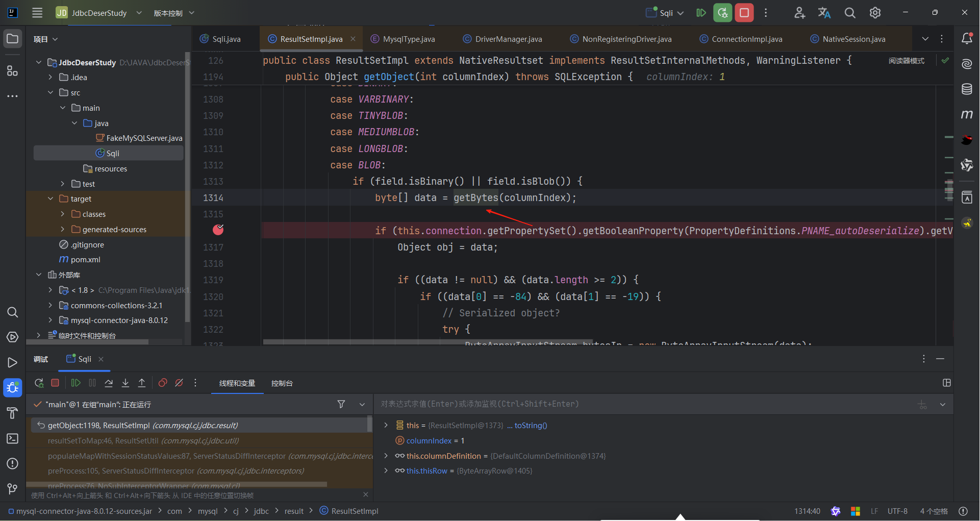
Task: Open the Maven tool window
Action: tap(967, 114)
